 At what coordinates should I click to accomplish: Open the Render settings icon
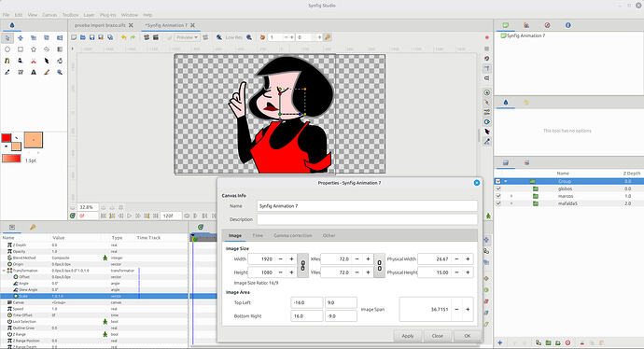point(147,37)
